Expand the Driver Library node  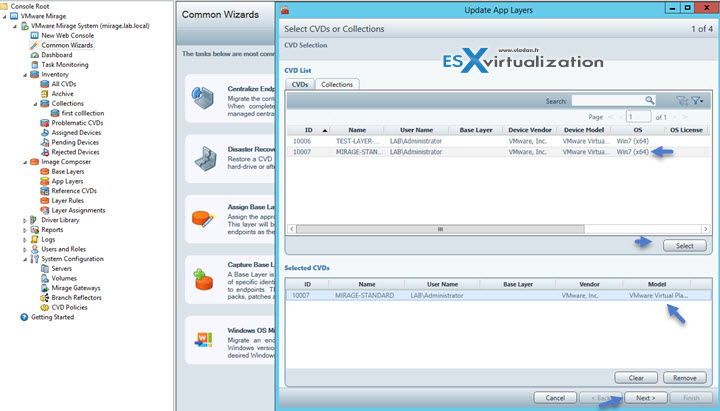tap(25, 220)
